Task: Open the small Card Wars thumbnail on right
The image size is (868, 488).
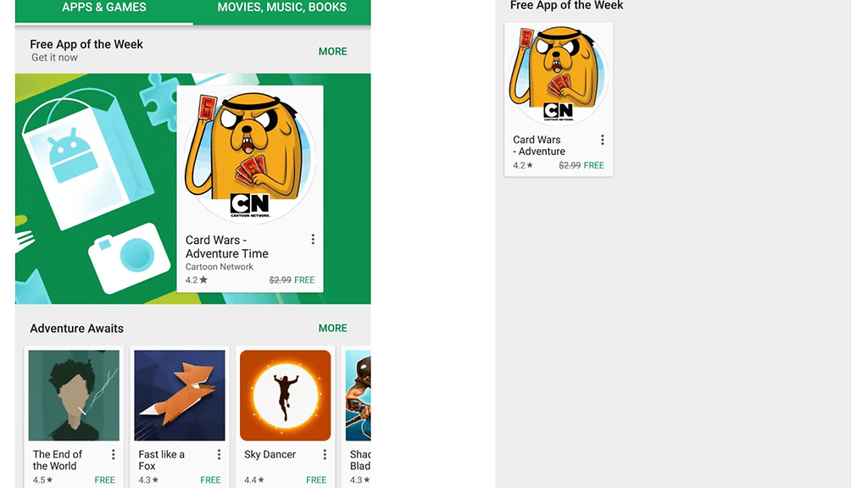Action: [559, 74]
